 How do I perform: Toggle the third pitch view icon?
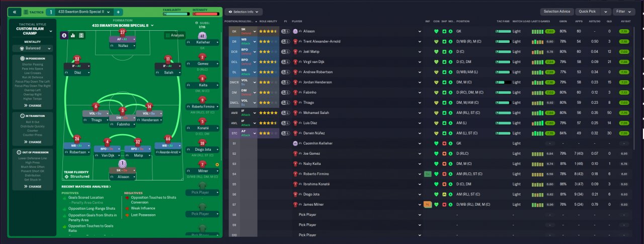[x=82, y=35]
